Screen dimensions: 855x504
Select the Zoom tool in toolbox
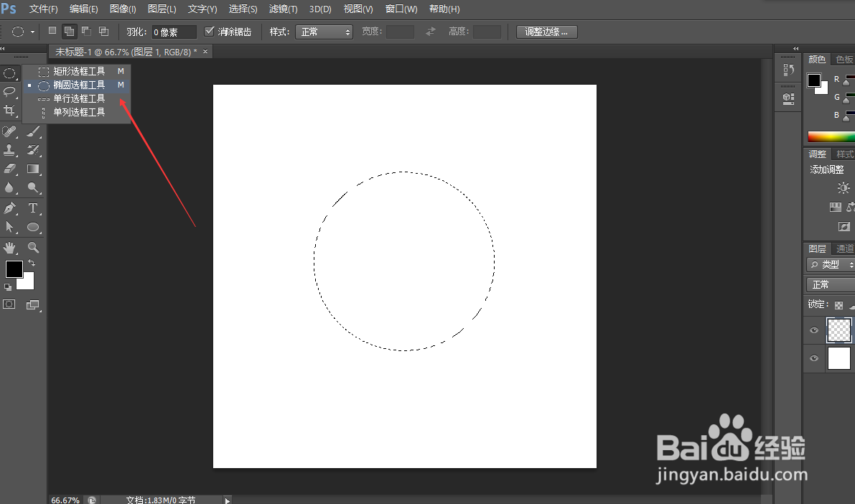pos(33,248)
